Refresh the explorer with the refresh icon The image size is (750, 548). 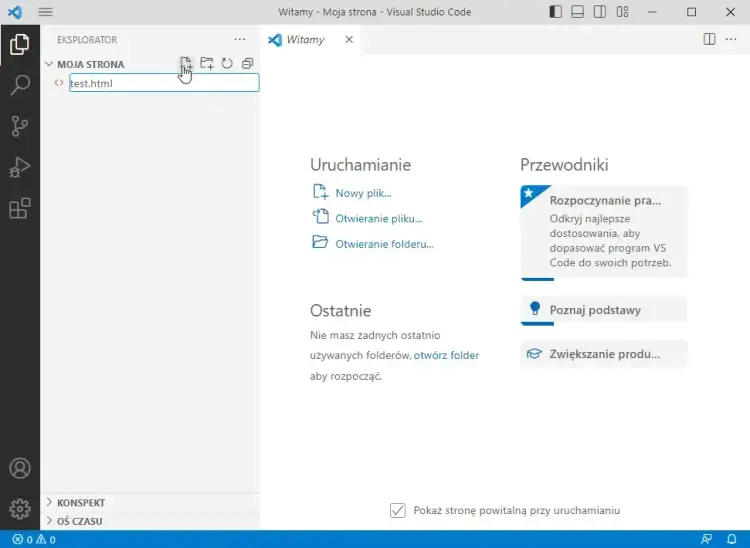[227, 63]
